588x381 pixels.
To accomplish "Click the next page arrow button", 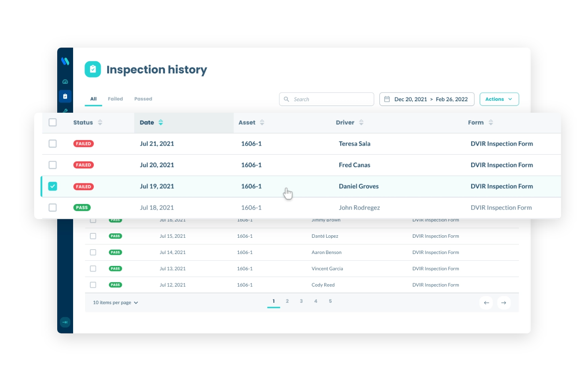I will (x=504, y=302).
